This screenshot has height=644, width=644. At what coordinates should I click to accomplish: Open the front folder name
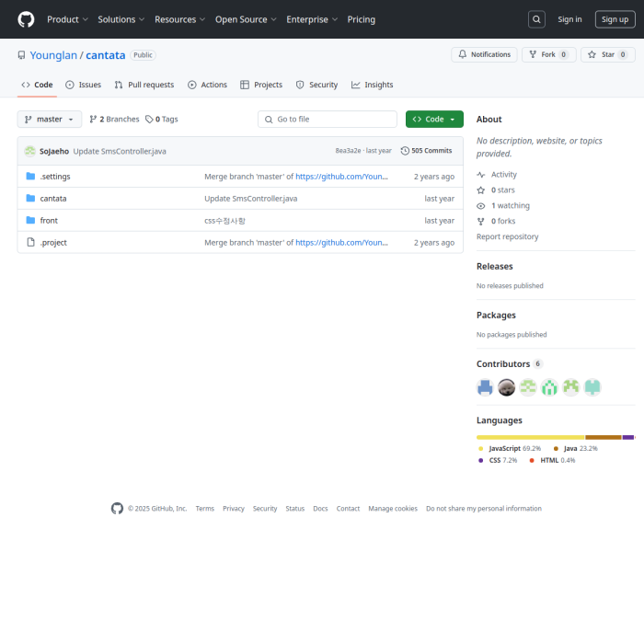49,221
